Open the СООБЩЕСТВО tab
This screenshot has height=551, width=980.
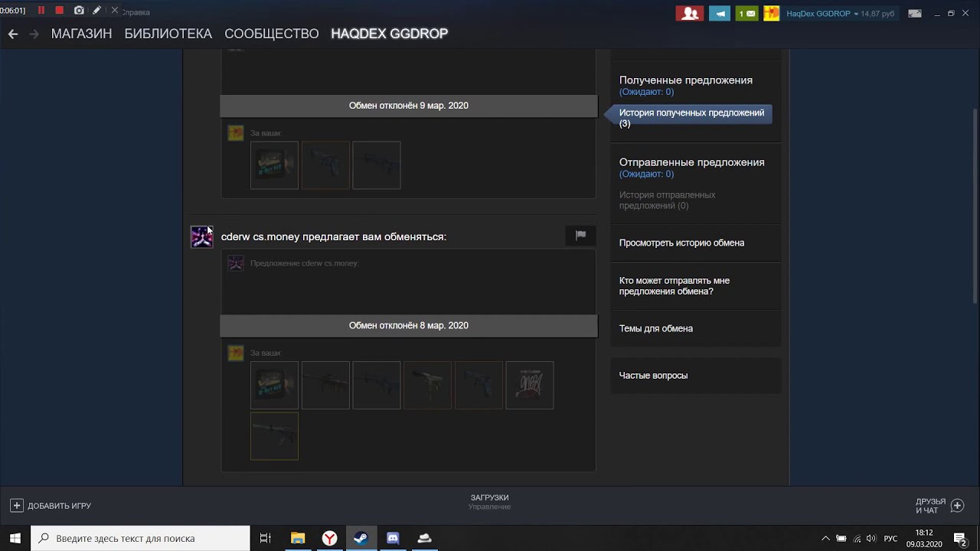coord(271,34)
